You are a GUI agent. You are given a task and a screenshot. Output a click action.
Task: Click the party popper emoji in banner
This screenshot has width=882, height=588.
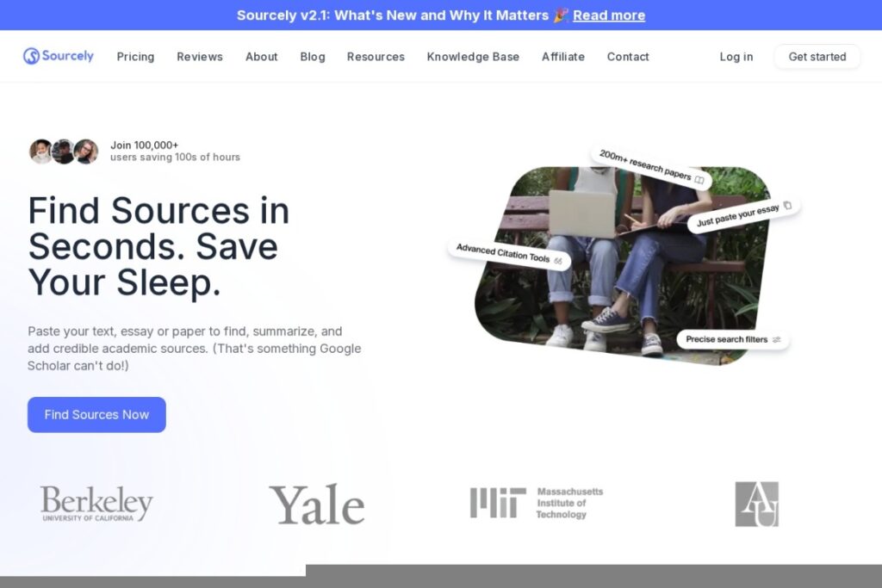click(x=561, y=15)
